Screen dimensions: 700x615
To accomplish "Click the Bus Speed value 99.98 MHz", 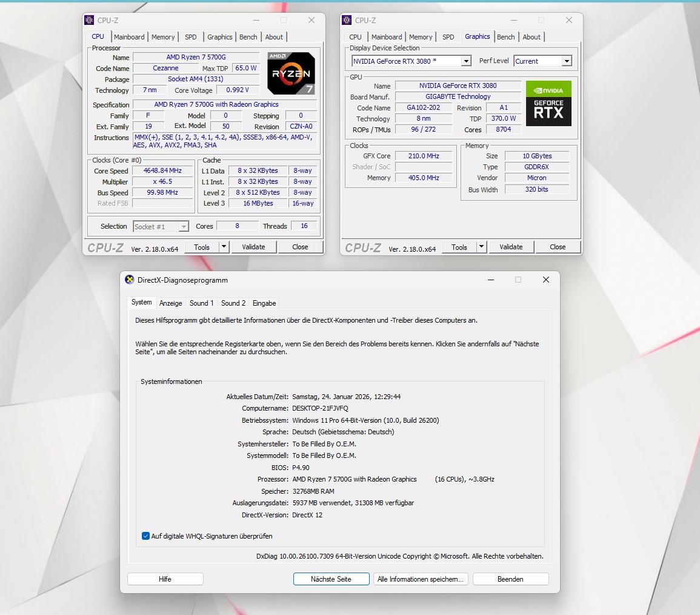I will [x=162, y=192].
